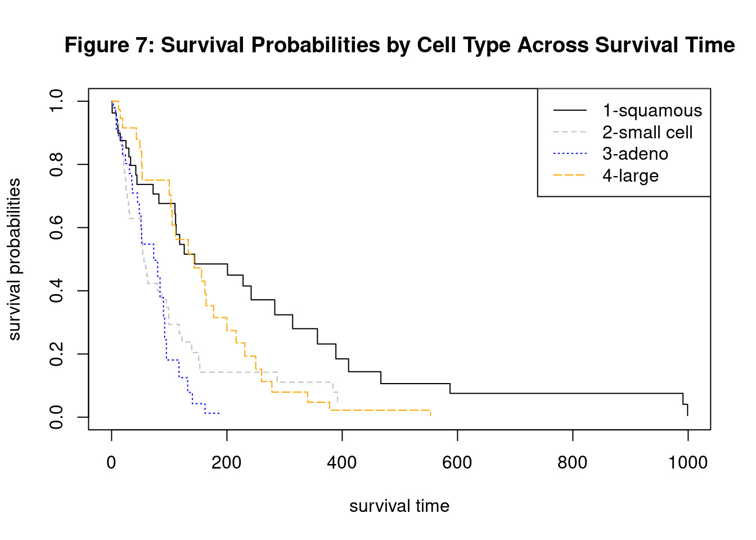The height and width of the screenshot is (540, 756).
Task: Click the "survival probabilities" y-axis label
Action: pos(15,259)
